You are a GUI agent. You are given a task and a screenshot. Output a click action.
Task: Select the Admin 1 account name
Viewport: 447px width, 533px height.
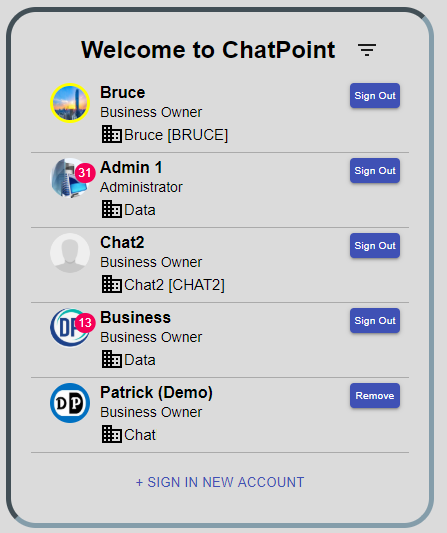coord(131,168)
